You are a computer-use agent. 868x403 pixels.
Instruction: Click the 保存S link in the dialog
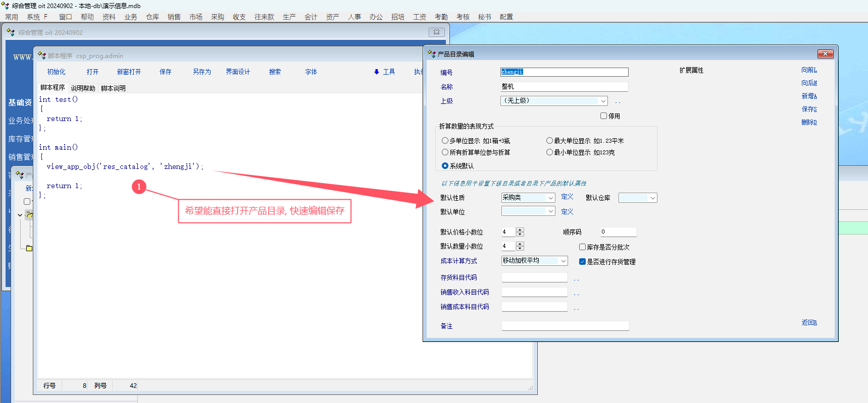[x=808, y=109]
